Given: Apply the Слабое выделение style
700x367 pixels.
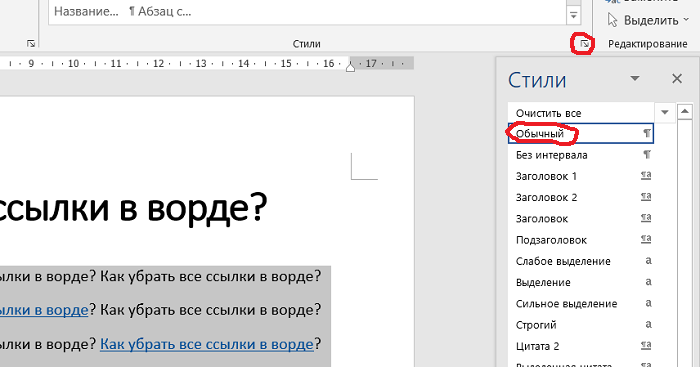Looking at the screenshot, I should point(581,261).
